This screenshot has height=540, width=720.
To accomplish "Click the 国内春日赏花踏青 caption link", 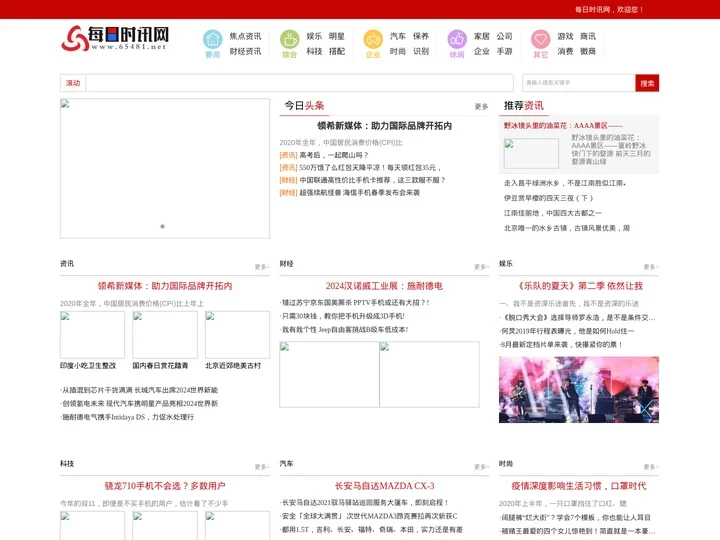I will [x=160, y=366].
